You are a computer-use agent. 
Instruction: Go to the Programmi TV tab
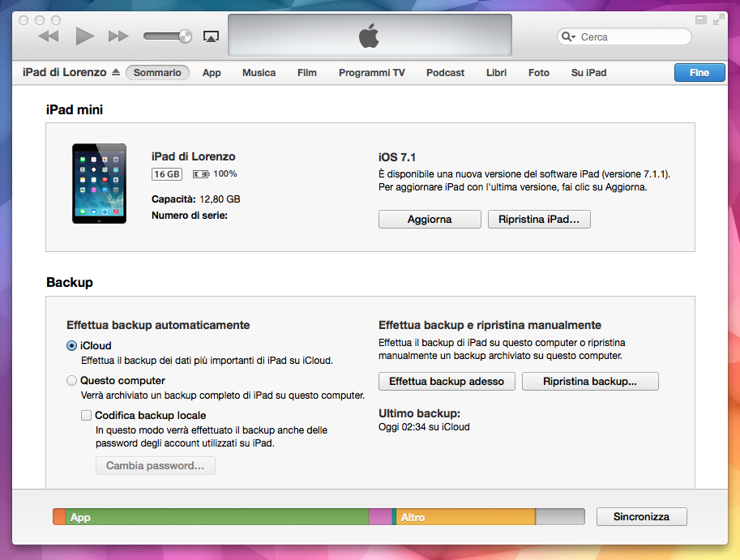(x=371, y=73)
